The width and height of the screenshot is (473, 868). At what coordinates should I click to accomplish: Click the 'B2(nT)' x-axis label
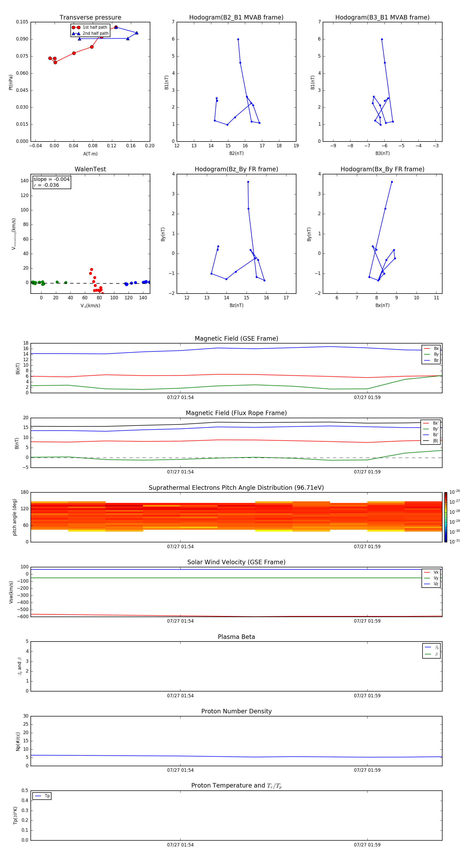[x=236, y=153]
